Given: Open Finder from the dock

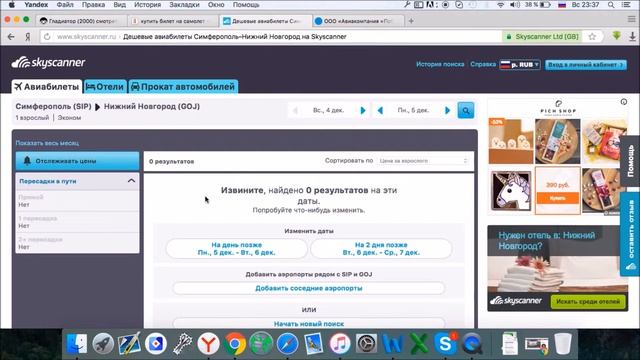Looking at the screenshot, I should click(77, 343).
